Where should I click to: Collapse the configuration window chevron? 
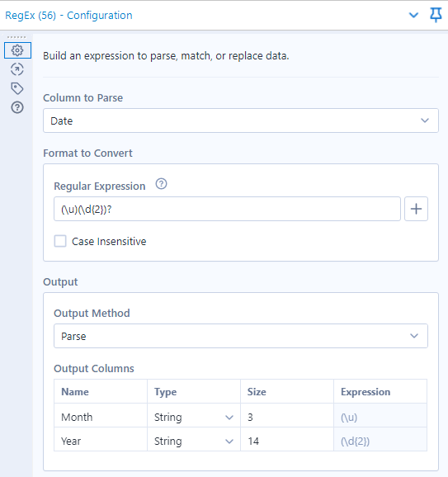413,15
